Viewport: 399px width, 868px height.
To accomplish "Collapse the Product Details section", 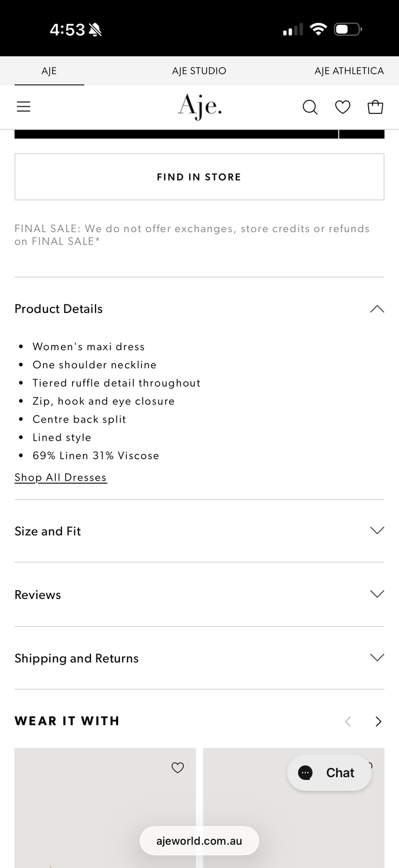I will pos(377,309).
